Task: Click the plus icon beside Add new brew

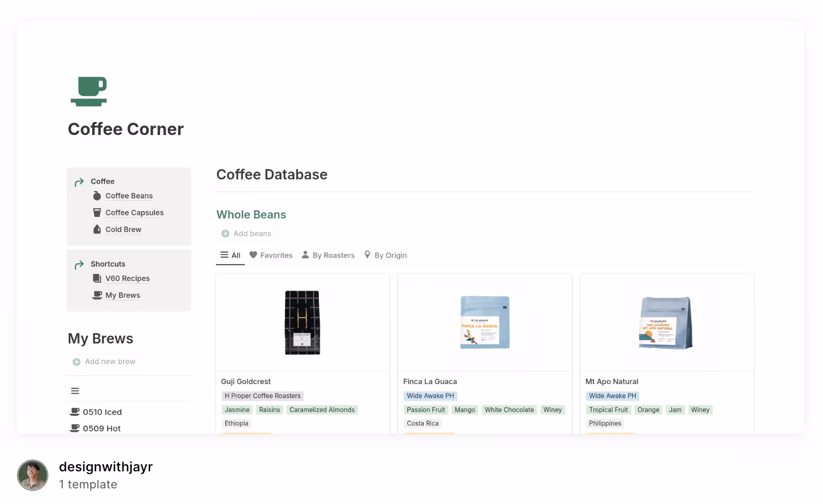Action: click(x=77, y=362)
